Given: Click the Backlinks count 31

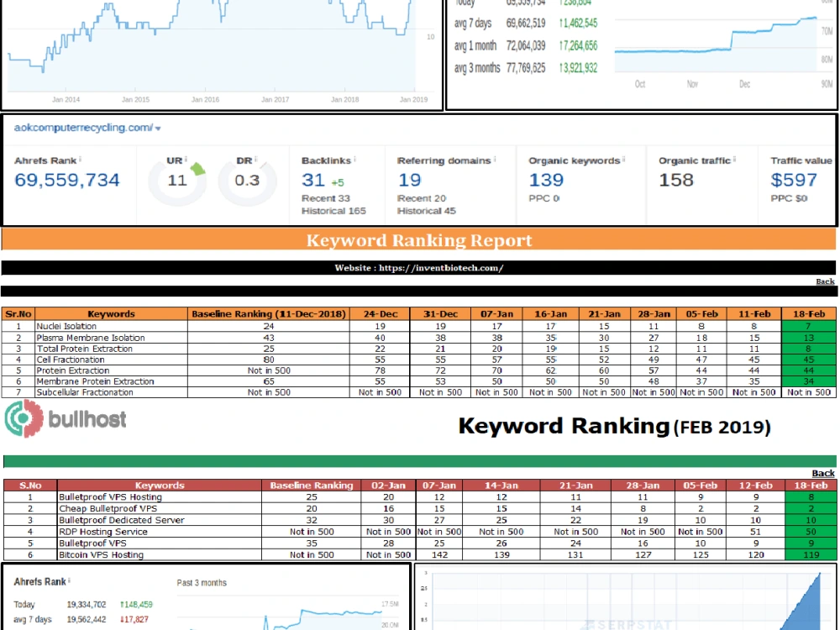Looking at the screenshot, I should tap(312, 180).
